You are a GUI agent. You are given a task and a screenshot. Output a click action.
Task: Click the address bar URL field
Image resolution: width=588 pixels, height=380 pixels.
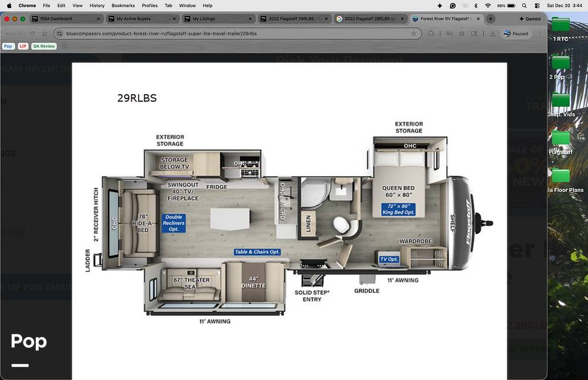pos(235,33)
